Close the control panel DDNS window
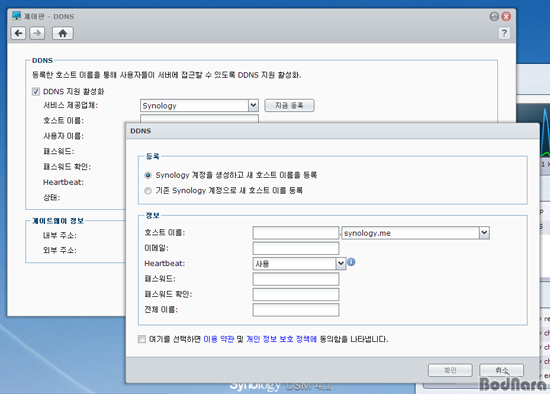The image size is (550, 394). pos(506,16)
